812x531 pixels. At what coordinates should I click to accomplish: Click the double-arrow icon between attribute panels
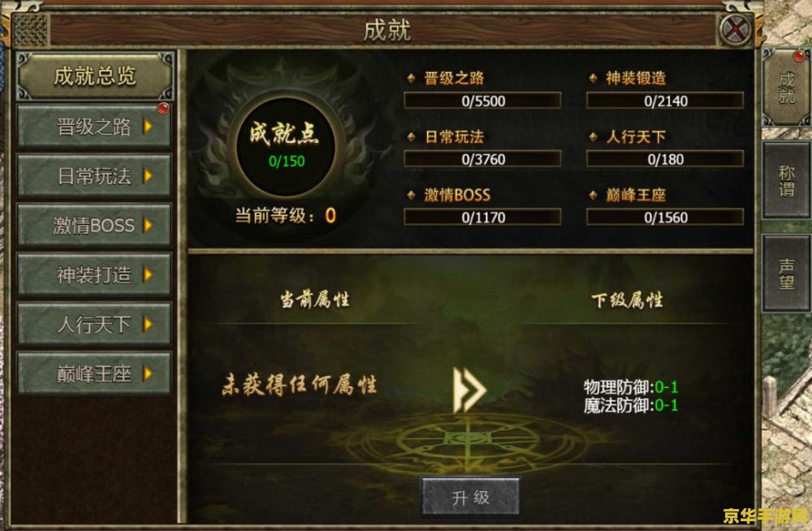pyautogui.click(x=469, y=390)
